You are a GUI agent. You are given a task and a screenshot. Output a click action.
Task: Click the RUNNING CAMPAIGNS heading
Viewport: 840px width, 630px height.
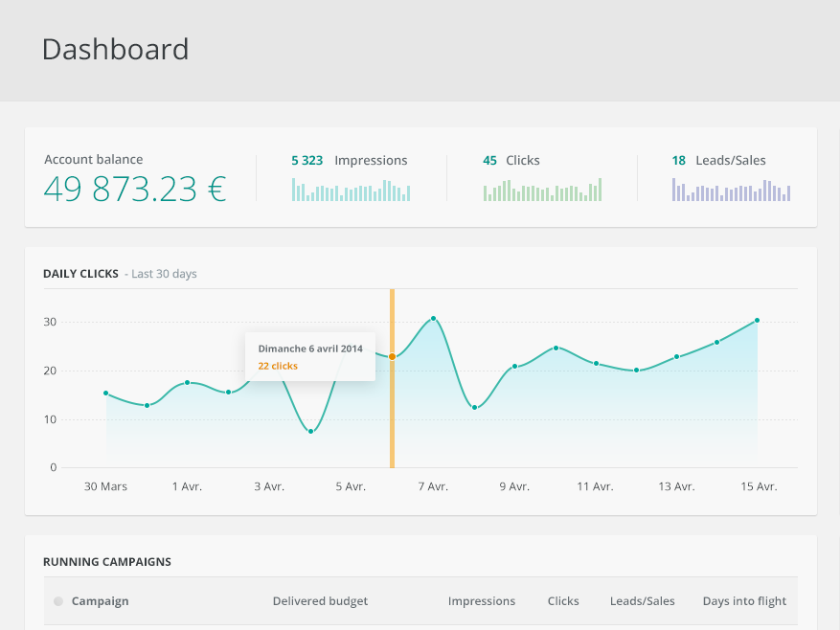(107, 562)
